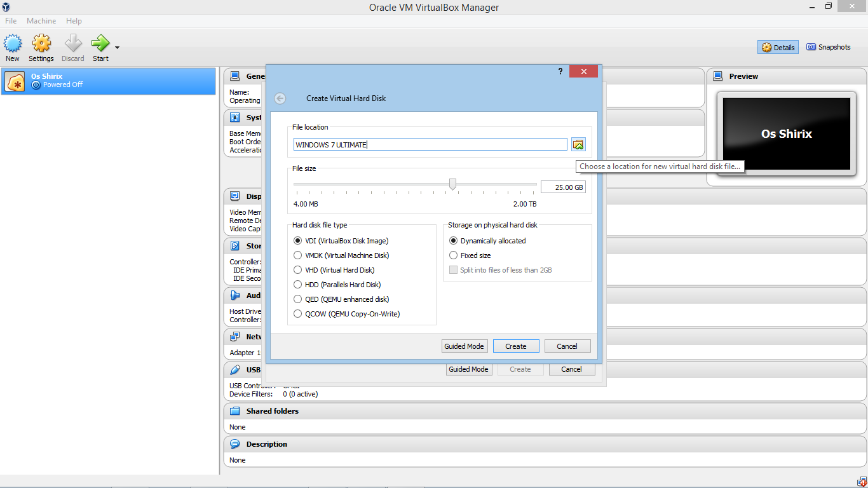Screen dimensions: 868x488
Task: Select VHD (Virtual Hard Disk) option
Action: (334, 270)
